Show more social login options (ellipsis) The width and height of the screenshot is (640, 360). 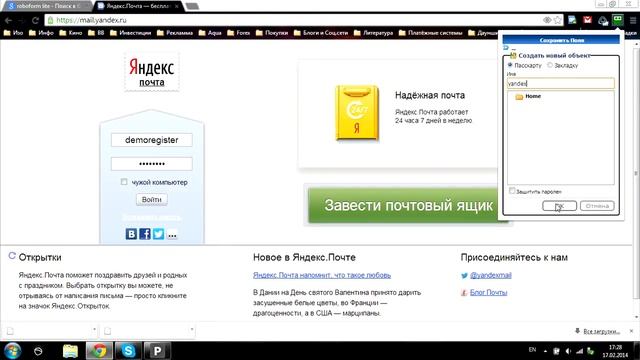click(x=172, y=234)
